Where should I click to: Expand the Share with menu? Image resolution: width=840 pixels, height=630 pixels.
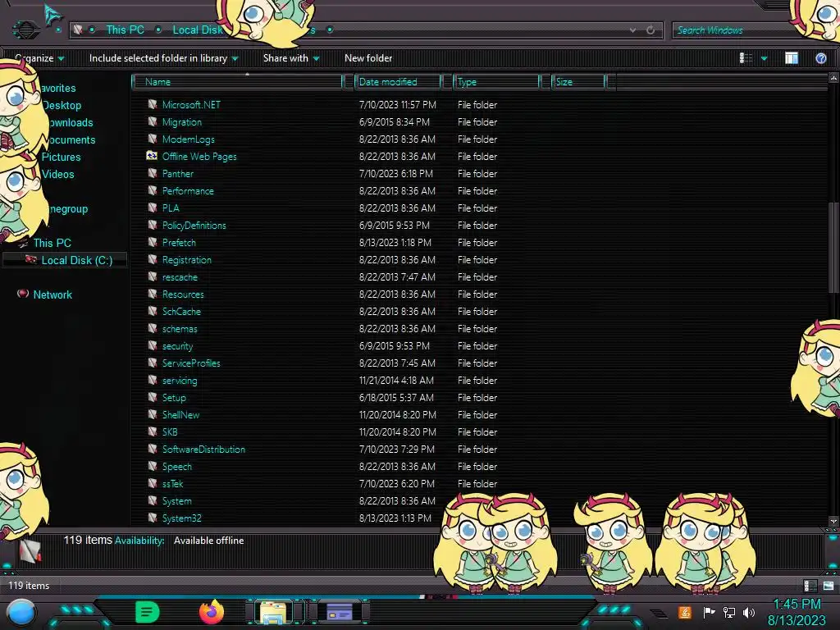tap(291, 58)
